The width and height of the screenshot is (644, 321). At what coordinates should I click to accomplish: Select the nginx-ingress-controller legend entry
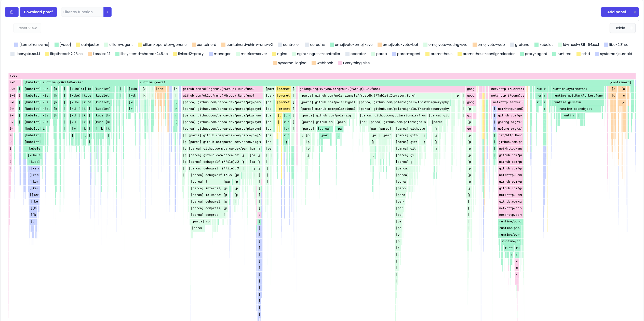click(316, 54)
